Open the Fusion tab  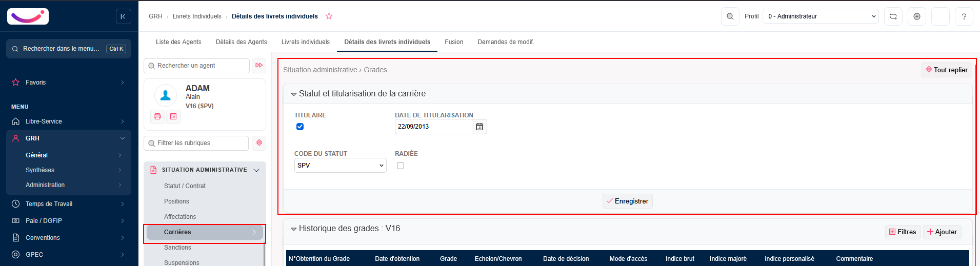tap(454, 42)
